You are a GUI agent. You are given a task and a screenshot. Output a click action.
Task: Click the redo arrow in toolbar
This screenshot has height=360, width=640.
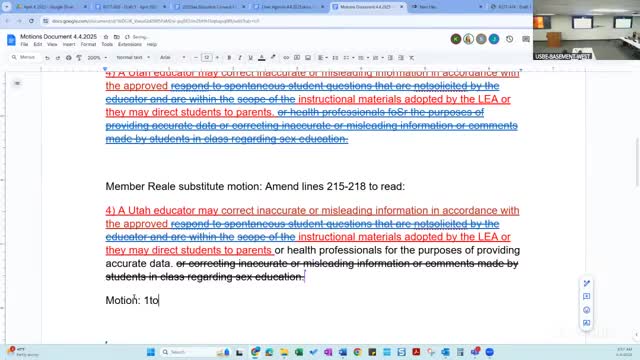coord(58,58)
